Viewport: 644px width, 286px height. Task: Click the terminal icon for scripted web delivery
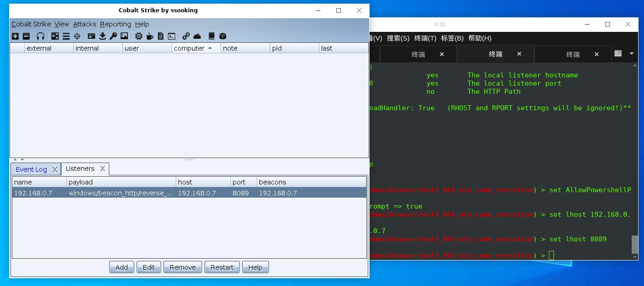(x=172, y=36)
